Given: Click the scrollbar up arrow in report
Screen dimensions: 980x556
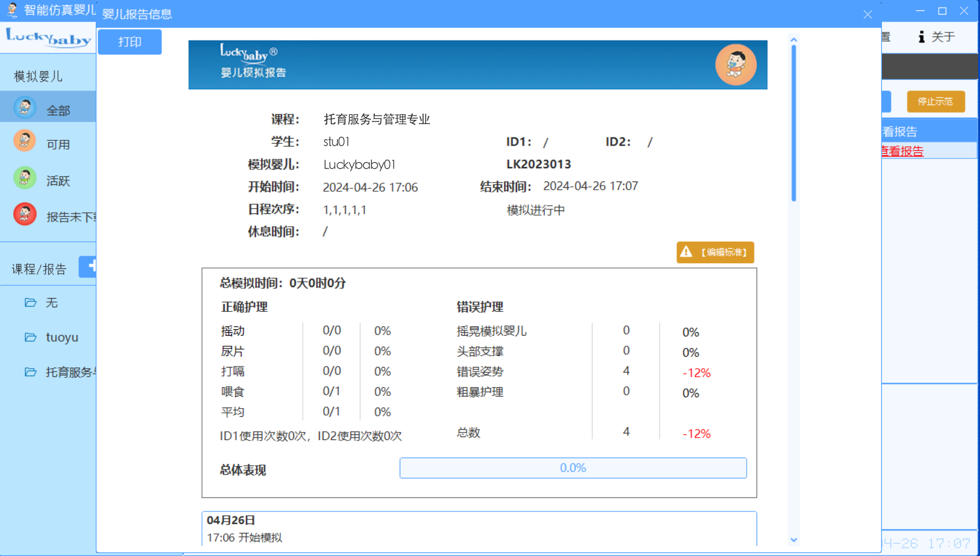Looking at the screenshot, I should [x=794, y=40].
